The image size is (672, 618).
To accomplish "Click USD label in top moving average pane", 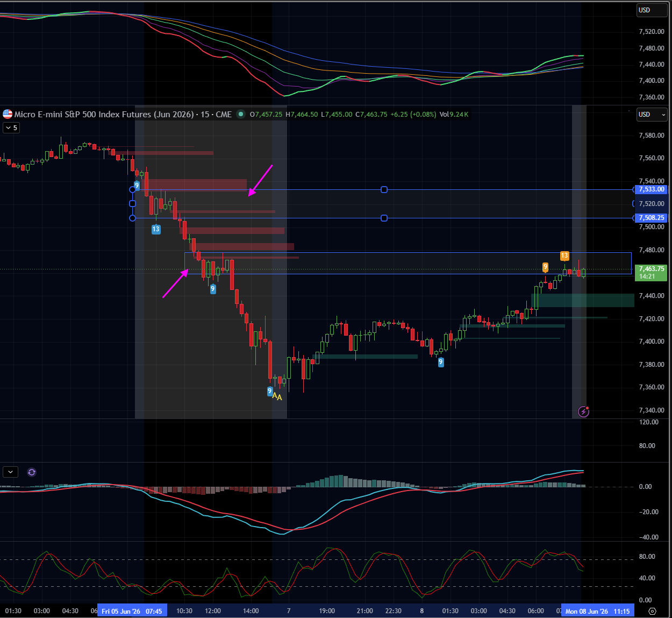I will coord(652,10).
